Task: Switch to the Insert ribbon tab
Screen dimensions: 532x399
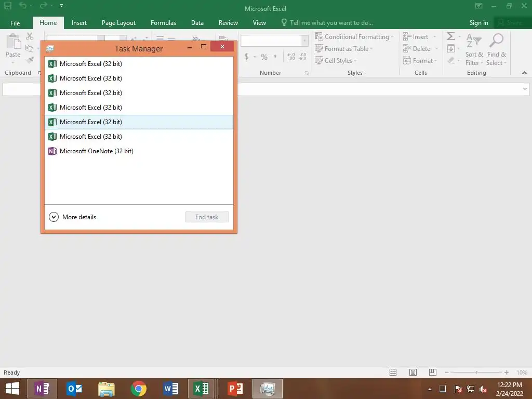Action: pyautogui.click(x=79, y=23)
